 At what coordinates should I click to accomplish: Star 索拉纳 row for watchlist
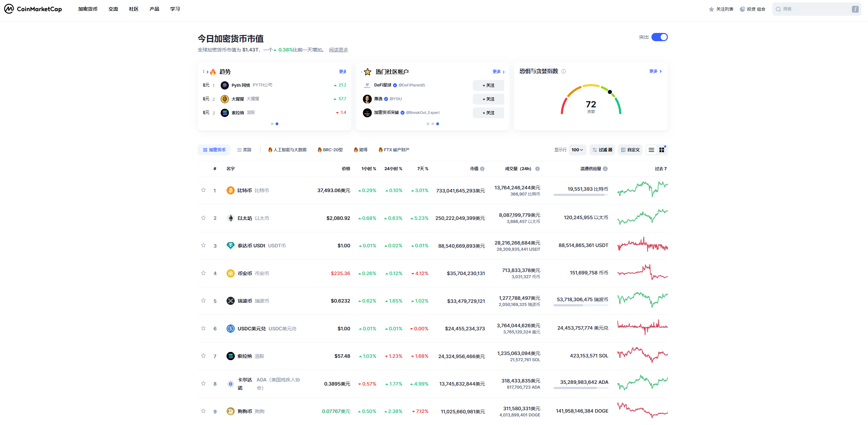pos(203,356)
